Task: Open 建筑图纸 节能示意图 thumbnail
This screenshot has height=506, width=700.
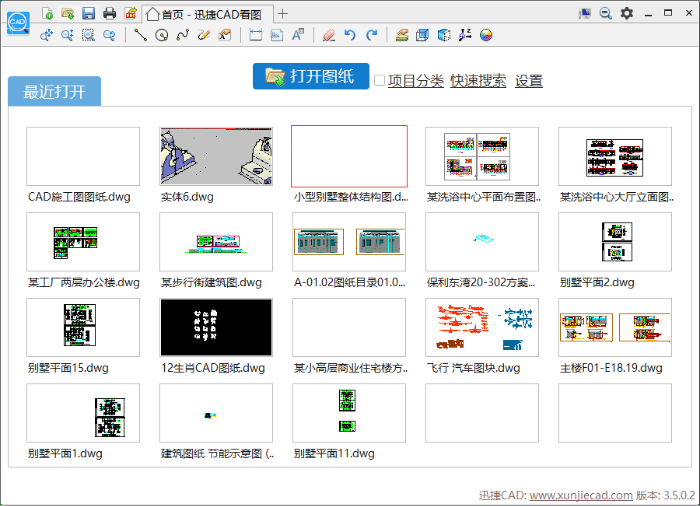Action: tap(216, 413)
